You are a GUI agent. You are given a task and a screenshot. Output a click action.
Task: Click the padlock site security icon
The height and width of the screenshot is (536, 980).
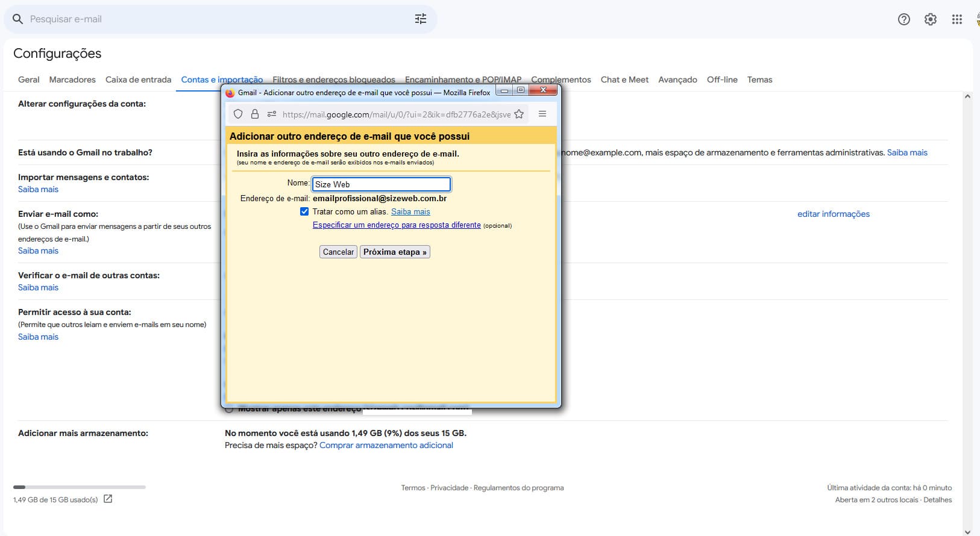click(x=255, y=114)
